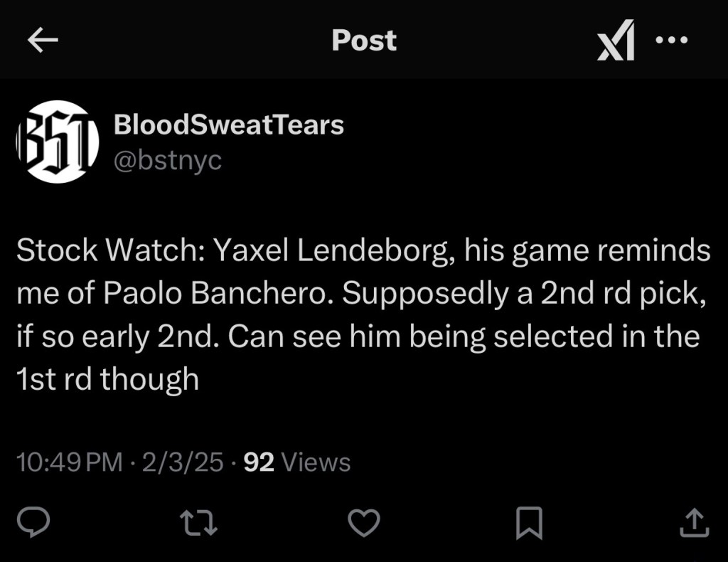Reply with the speech bubble icon
This screenshot has height=562, width=728.
33,523
